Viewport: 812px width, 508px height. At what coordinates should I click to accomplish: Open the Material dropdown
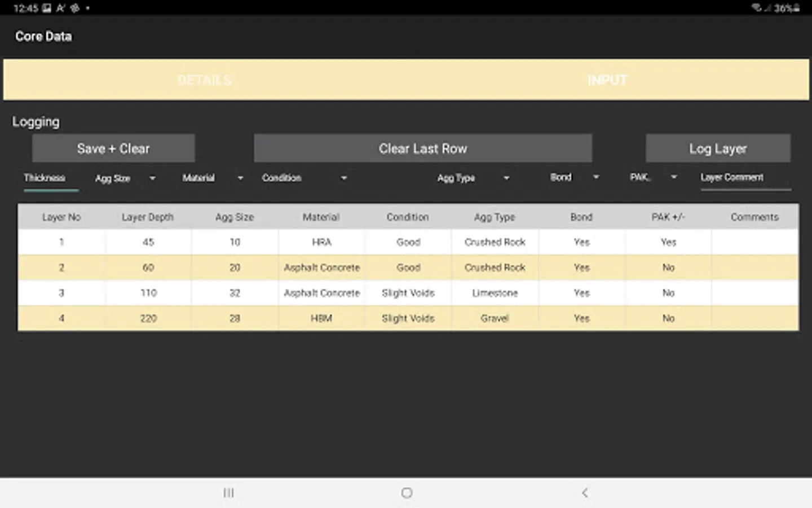tap(213, 178)
